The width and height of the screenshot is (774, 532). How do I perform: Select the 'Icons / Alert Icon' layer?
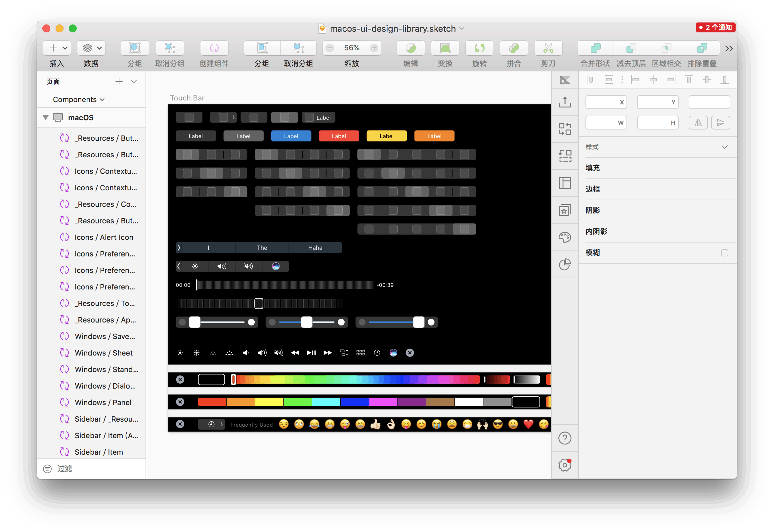pyautogui.click(x=104, y=237)
